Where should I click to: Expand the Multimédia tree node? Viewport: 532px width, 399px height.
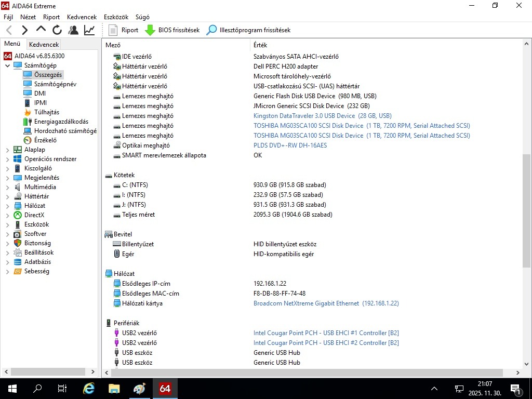7,187
